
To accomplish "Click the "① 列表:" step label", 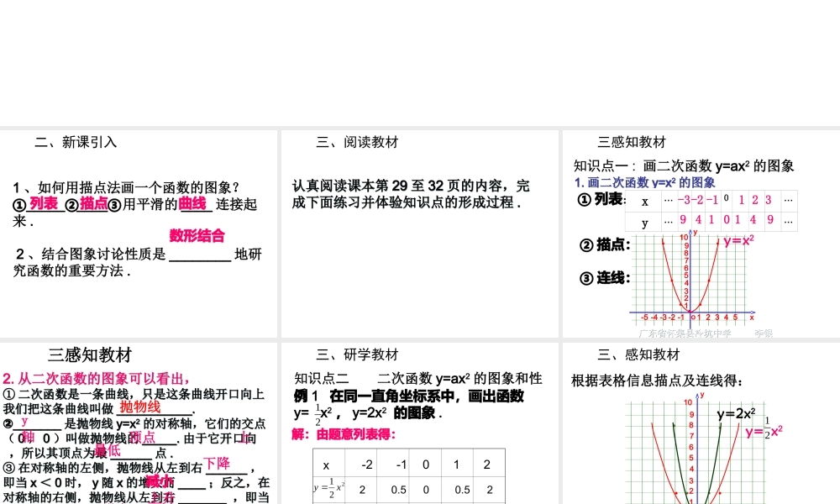I will pyautogui.click(x=602, y=199).
